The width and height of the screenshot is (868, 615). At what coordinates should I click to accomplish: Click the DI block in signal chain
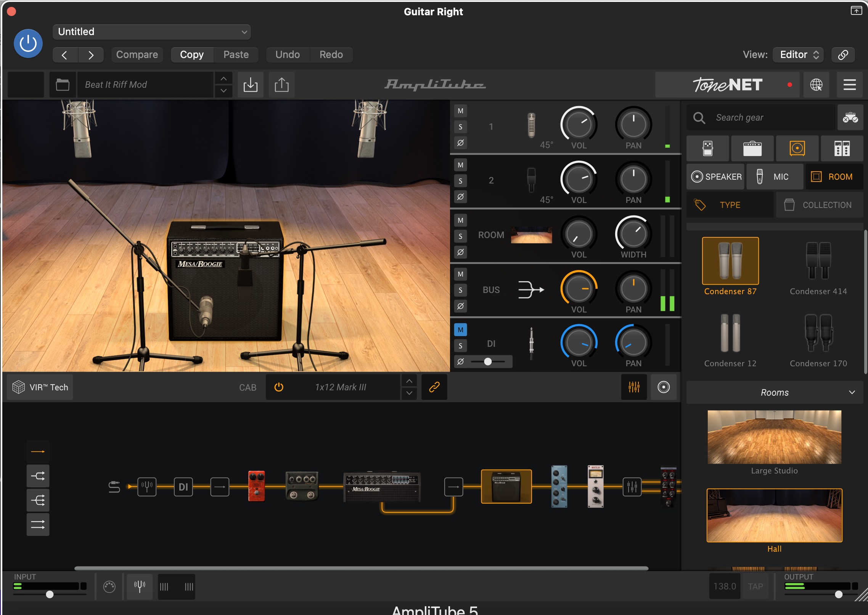tap(183, 487)
